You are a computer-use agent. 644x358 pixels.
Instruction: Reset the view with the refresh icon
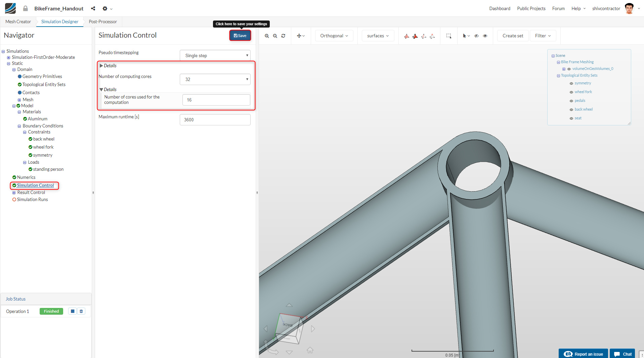click(x=283, y=36)
